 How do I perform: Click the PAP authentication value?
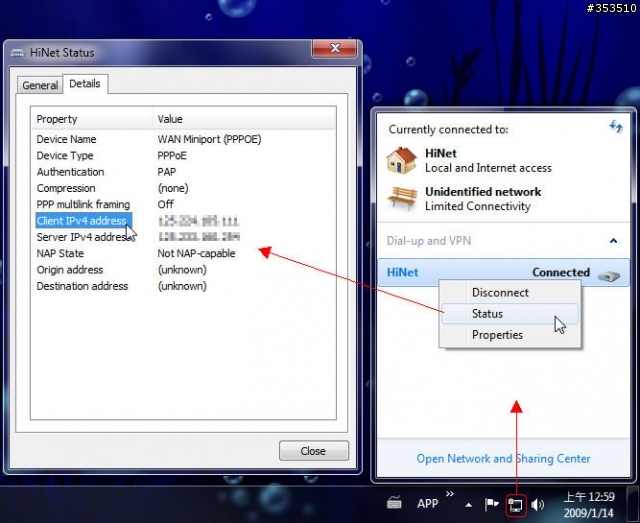pyautogui.click(x=167, y=172)
